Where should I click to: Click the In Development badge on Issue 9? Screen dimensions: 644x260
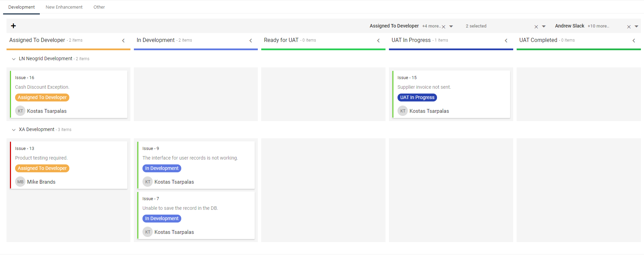point(162,169)
